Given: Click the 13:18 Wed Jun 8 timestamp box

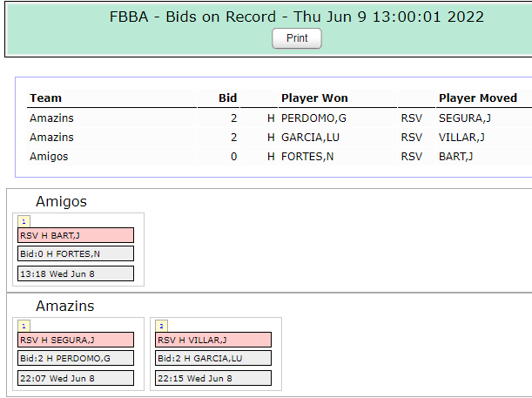Looking at the screenshot, I should click(x=76, y=273).
